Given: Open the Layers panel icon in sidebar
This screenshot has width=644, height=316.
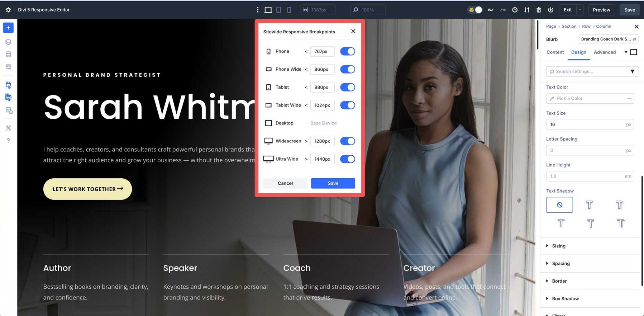Looking at the screenshot, I should tap(8, 42).
